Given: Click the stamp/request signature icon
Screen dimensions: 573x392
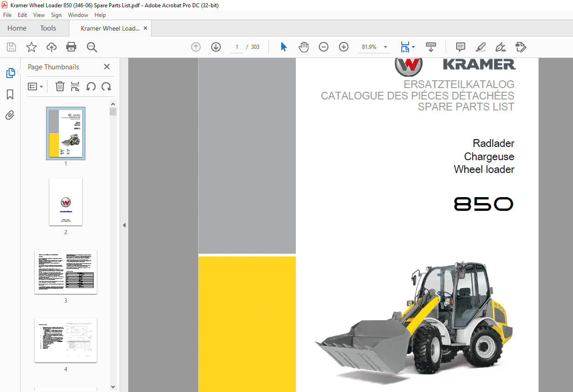Looking at the screenshot, I should (521, 47).
